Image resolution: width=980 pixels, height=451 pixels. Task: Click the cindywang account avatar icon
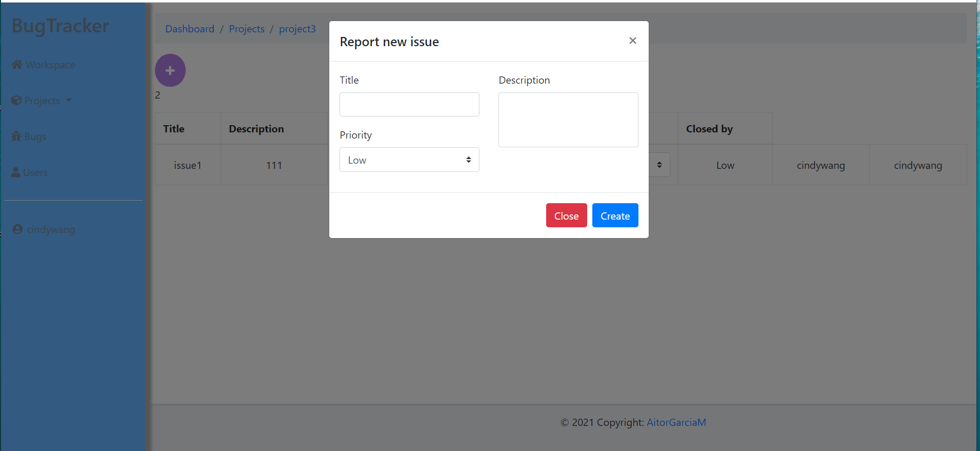pyautogui.click(x=17, y=229)
